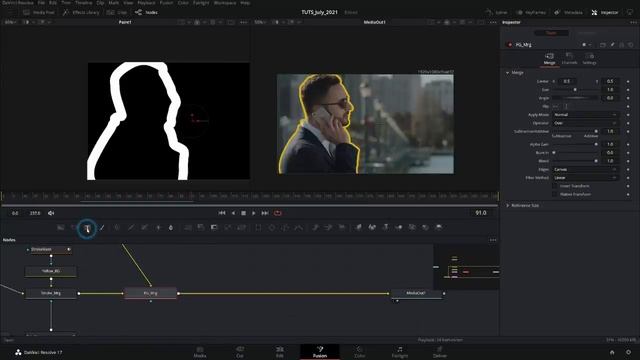This screenshot has width=640, height=360.
Task: Toggle keyframe for Size parameter
Action: [628, 90]
